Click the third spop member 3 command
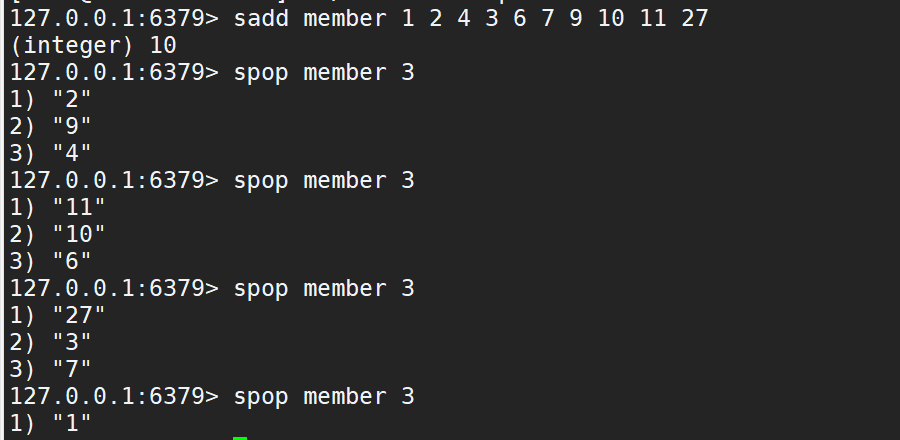Image resolution: width=900 pixels, height=440 pixels. [x=324, y=289]
